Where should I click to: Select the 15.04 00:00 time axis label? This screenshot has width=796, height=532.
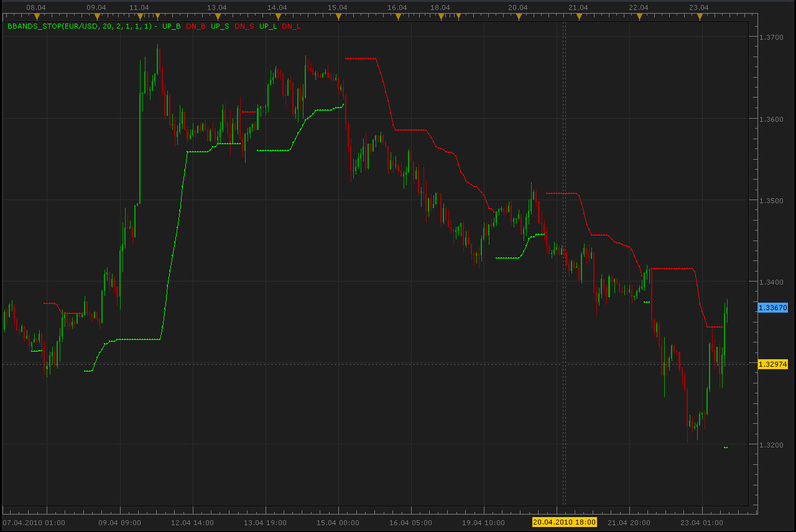[x=338, y=523]
